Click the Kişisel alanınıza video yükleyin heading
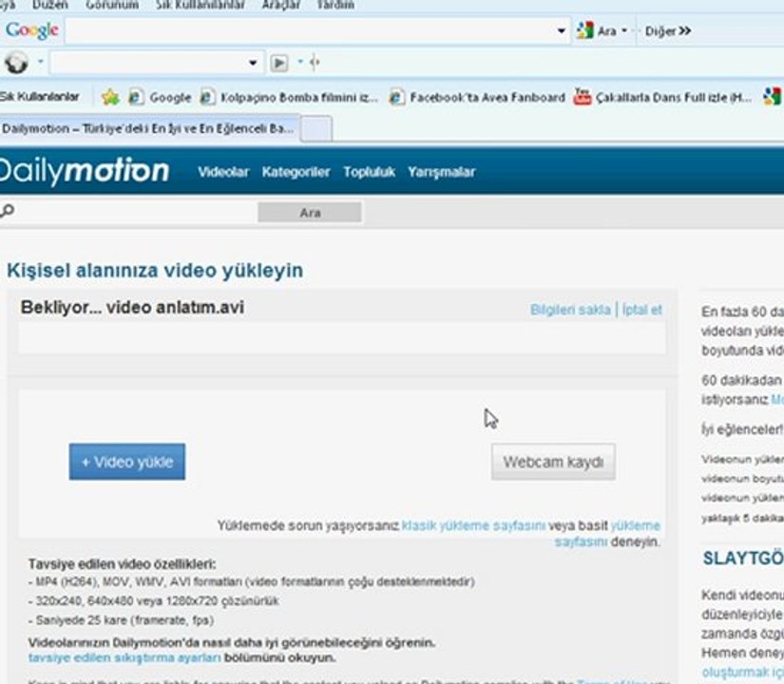Viewport: 784px width, 684px height. 155,270
